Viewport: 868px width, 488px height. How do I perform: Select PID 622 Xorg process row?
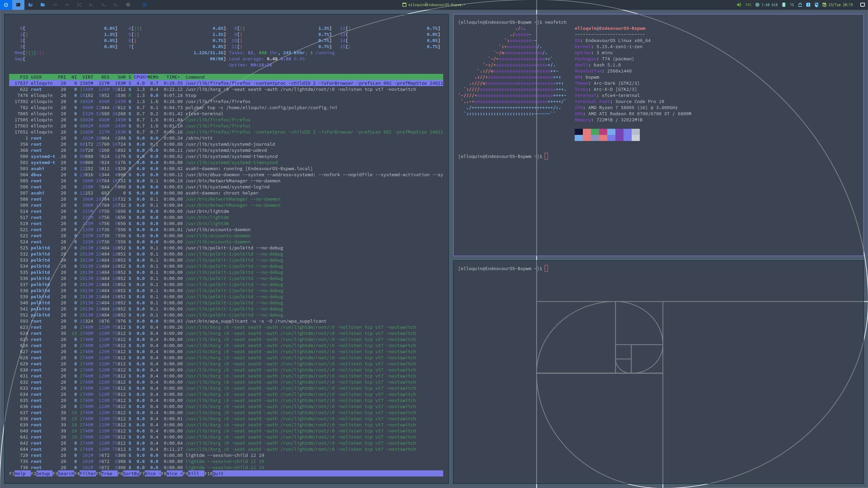click(x=226, y=89)
